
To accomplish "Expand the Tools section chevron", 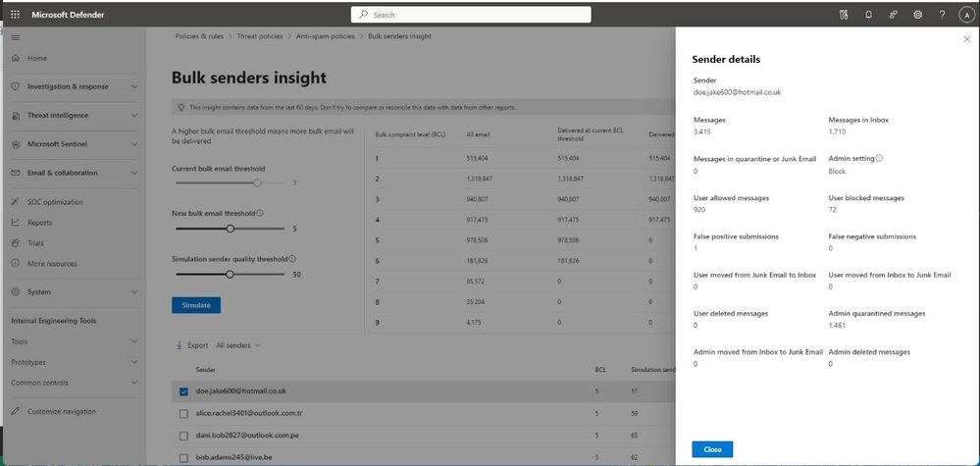I will click(134, 341).
